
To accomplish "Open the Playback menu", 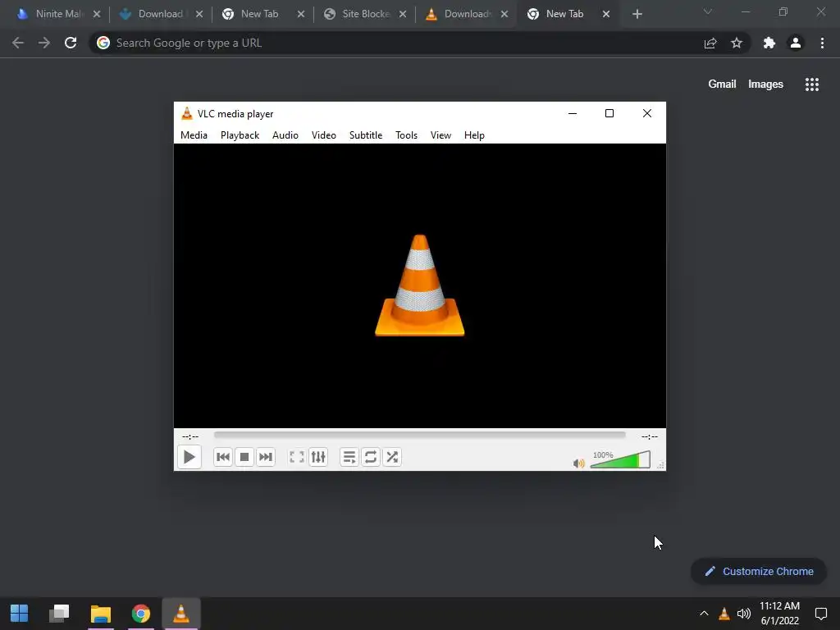I will pos(240,135).
